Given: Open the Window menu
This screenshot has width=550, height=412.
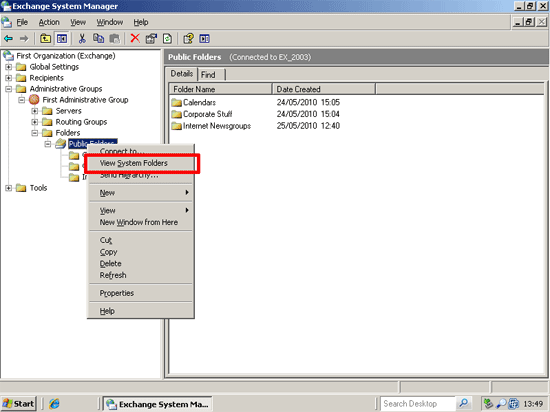Looking at the screenshot, I should click(x=110, y=22).
